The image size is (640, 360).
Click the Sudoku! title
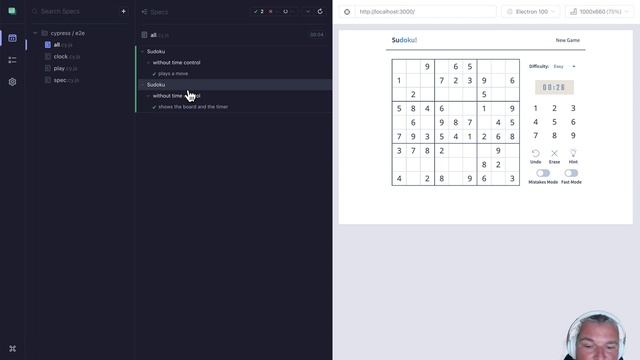pyautogui.click(x=404, y=40)
